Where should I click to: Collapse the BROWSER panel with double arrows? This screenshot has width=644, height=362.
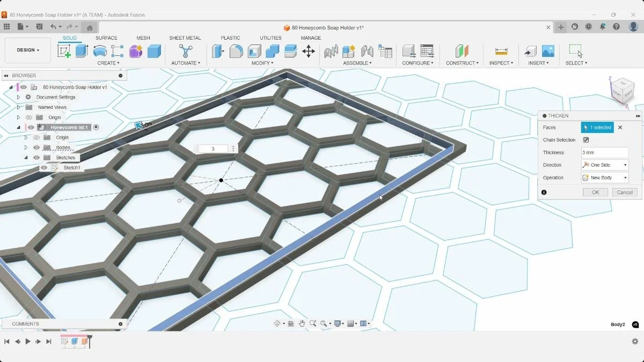click(x=6, y=76)
